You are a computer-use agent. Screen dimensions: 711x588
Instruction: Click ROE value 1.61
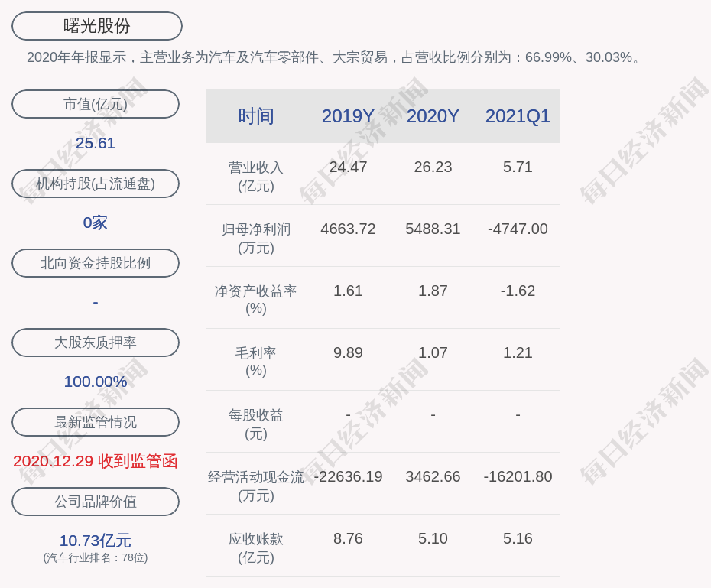348,291
